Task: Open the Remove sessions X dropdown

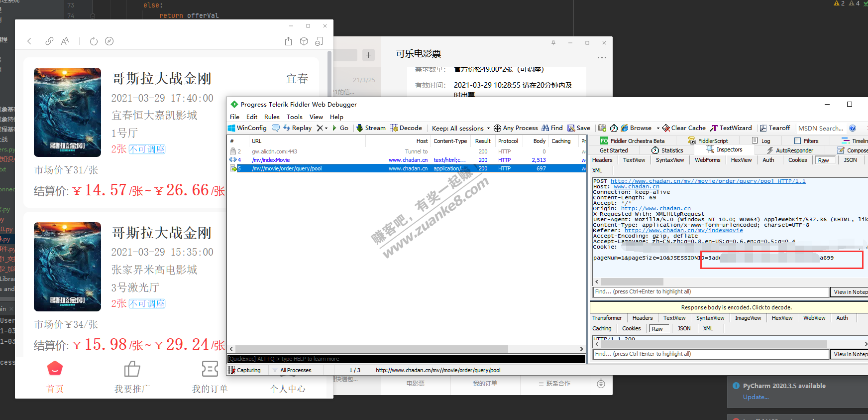Action: [326, 128]
